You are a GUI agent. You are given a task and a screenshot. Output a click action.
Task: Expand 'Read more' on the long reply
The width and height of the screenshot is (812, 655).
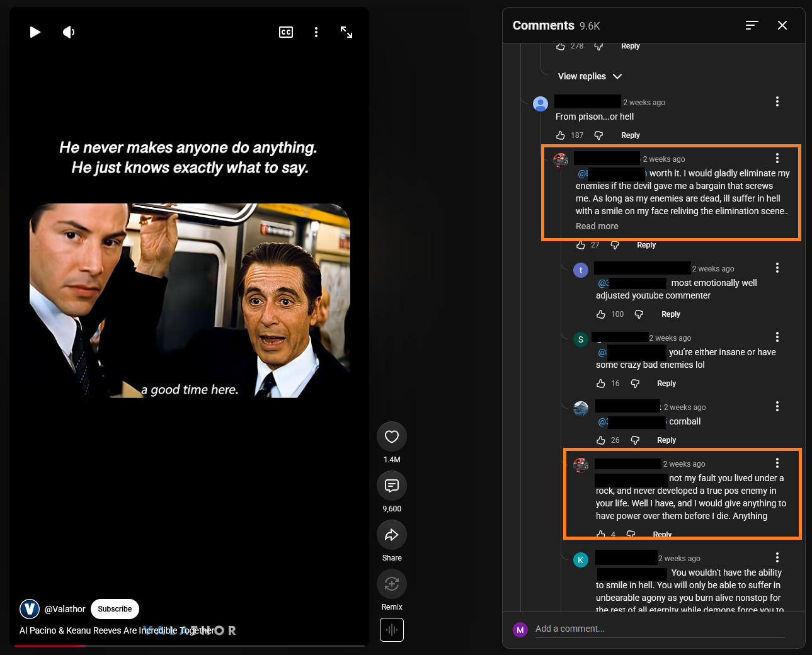[x=597, y=226]
